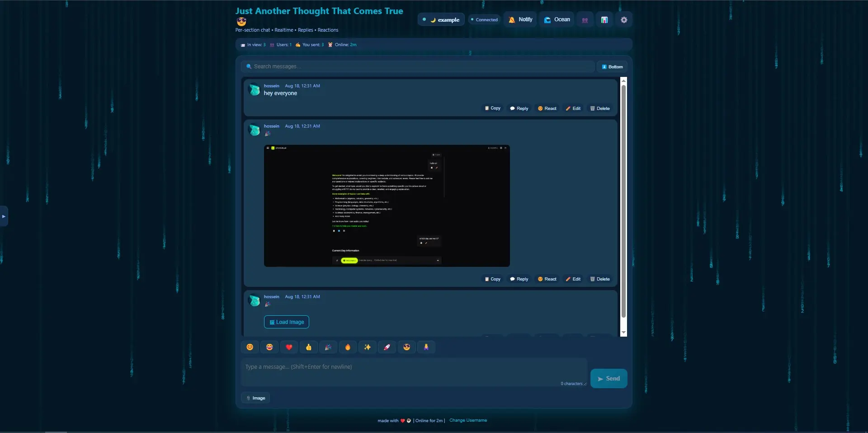868x433 pixels.
Task: Open the users list icon beside Ocean
Action: [x=585, y=20]
